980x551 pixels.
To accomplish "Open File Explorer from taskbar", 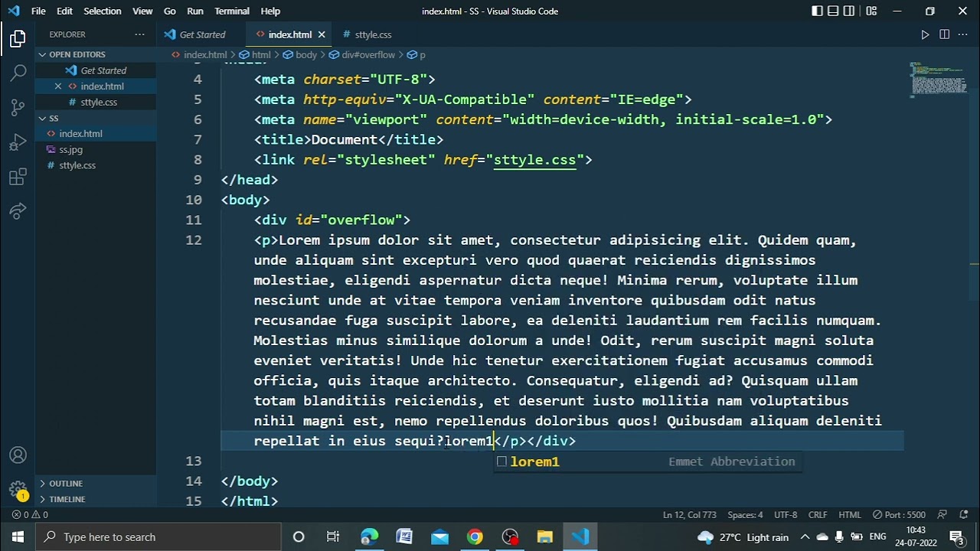I will [x=544, y=536].
